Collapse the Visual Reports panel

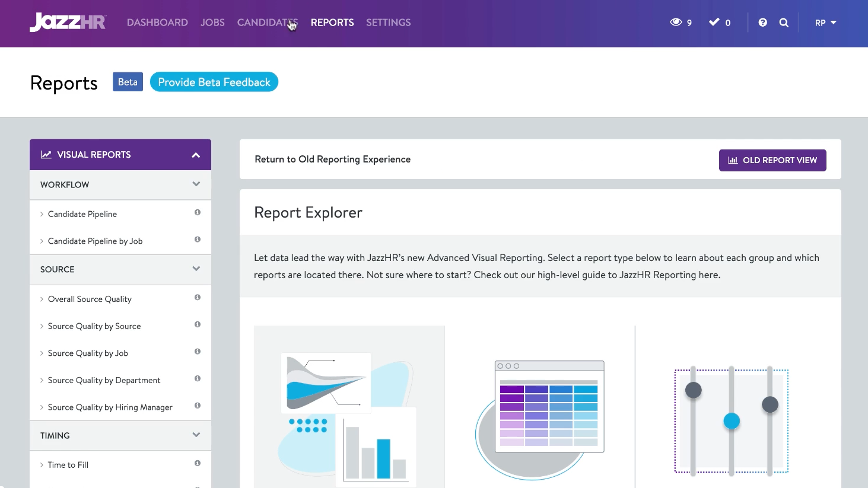(x=196, y=155)
